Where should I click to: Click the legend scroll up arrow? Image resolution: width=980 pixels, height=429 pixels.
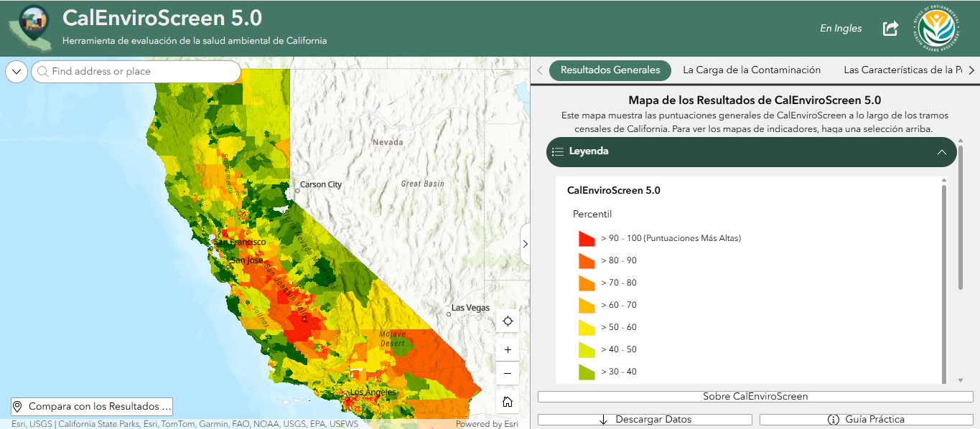(943, 181)
